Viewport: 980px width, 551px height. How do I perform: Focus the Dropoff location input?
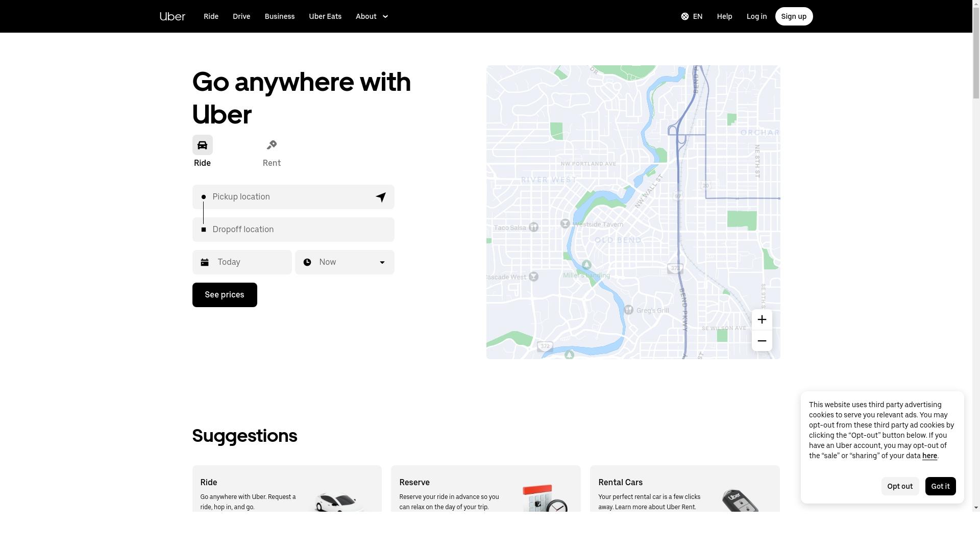tap(293, 230)
